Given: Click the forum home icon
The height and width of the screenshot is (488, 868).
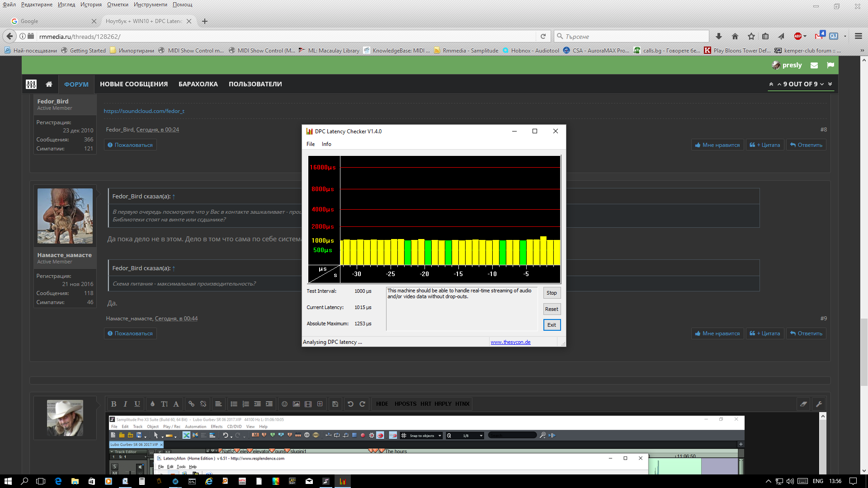Looking at the screenshot, I should pyautogui.click(x=49, y=84).
